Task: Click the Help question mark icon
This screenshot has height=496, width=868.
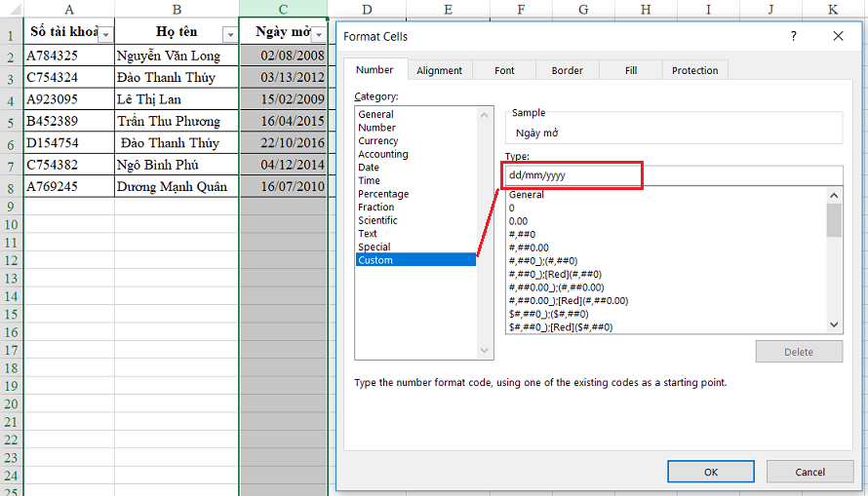Action: point(793,36)
